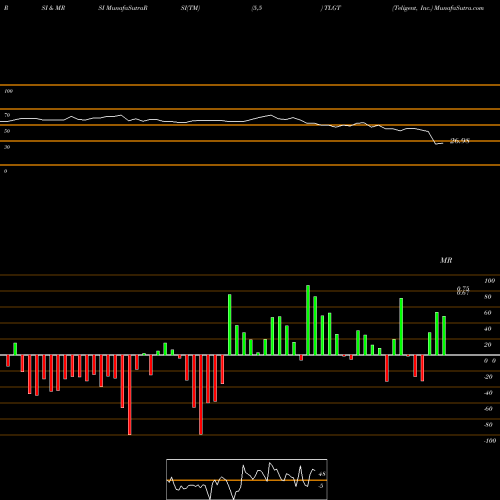Image resolution: width=500 pixels, height=500 pixels.
Task: Click the MunafaSutra.com label in the header
Action: click(459, 8)
